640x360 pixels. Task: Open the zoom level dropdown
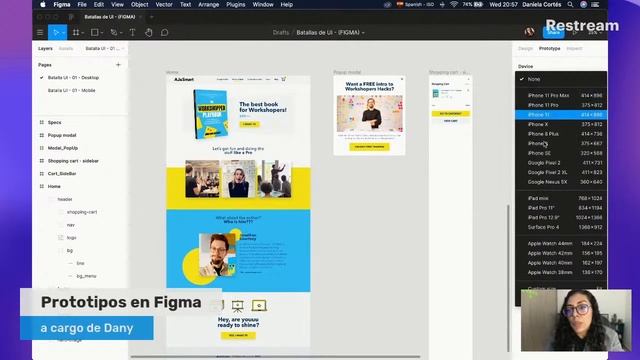(x=595, y=32)
